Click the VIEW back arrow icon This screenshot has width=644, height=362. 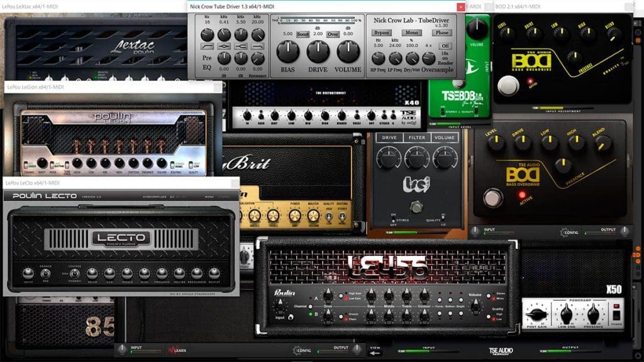[374, 353]
